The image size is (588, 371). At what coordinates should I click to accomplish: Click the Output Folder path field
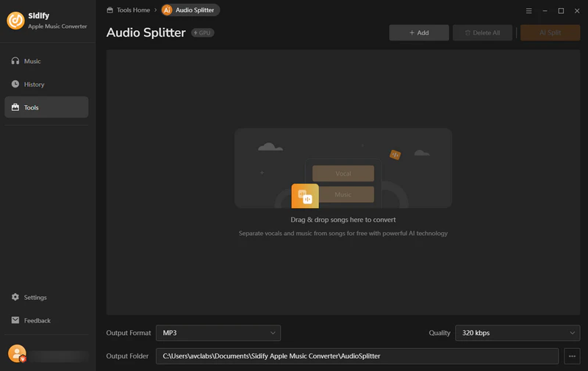tap(357, 356)
